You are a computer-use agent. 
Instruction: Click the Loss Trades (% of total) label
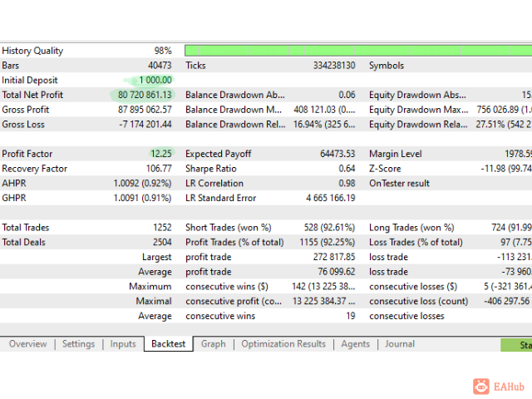click(416, 242)
